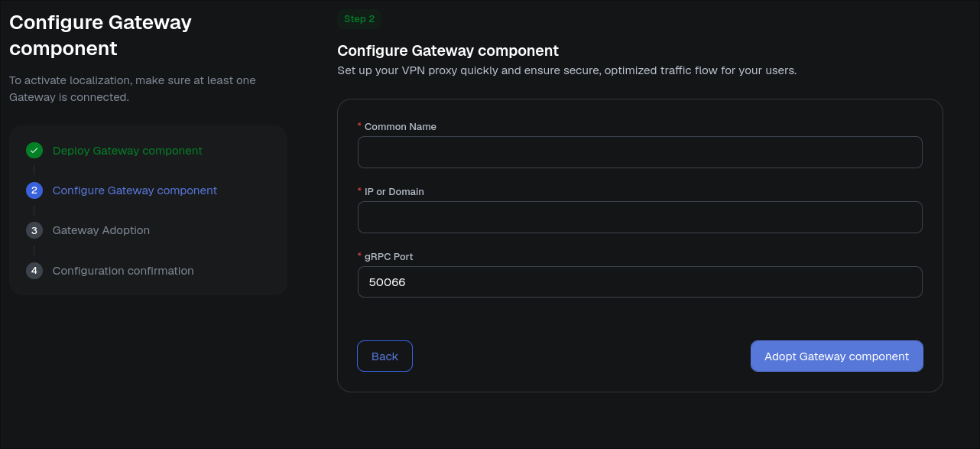Click the green checkmark beside Deploy Gateway component
Image resolution: width=980 pixels, height=449 pixels.
tap(34, 150)
